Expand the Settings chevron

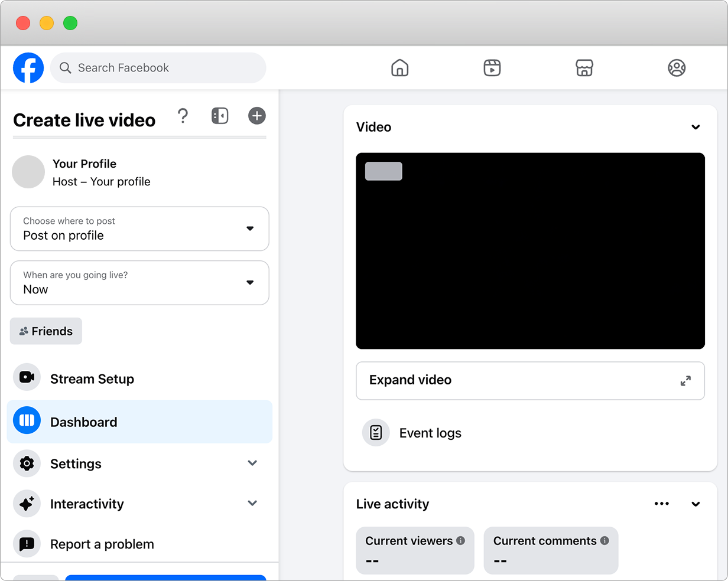coord(252,463)
